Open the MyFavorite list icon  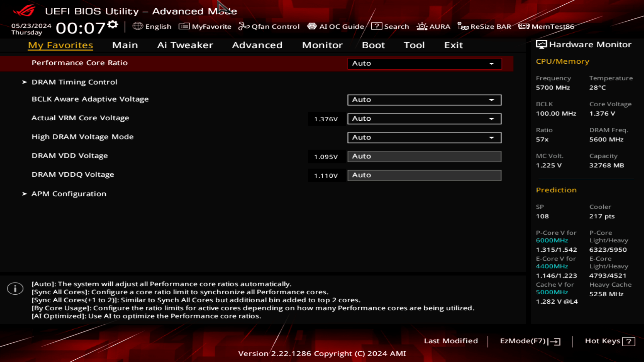click(x=184, y=26)
